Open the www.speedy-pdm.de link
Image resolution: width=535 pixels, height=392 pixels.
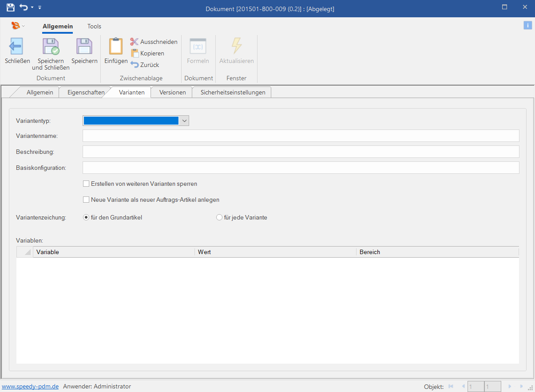click(x=30, y=386)
